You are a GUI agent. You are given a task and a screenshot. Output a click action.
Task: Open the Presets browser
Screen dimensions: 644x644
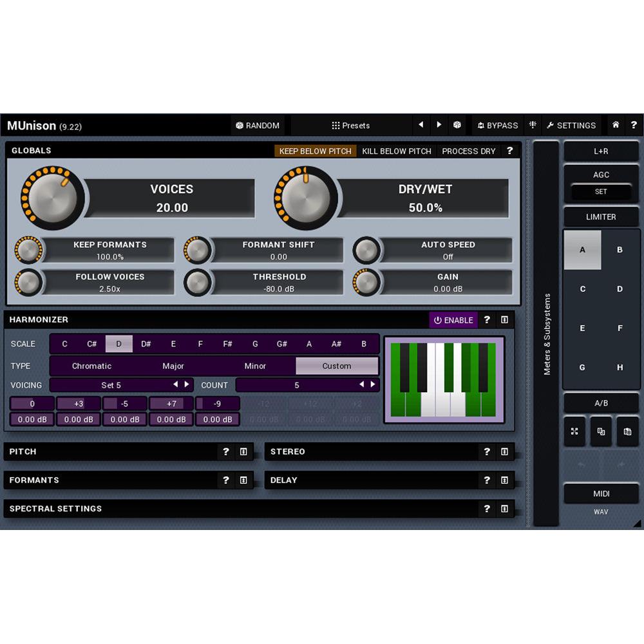click(351, 126)
